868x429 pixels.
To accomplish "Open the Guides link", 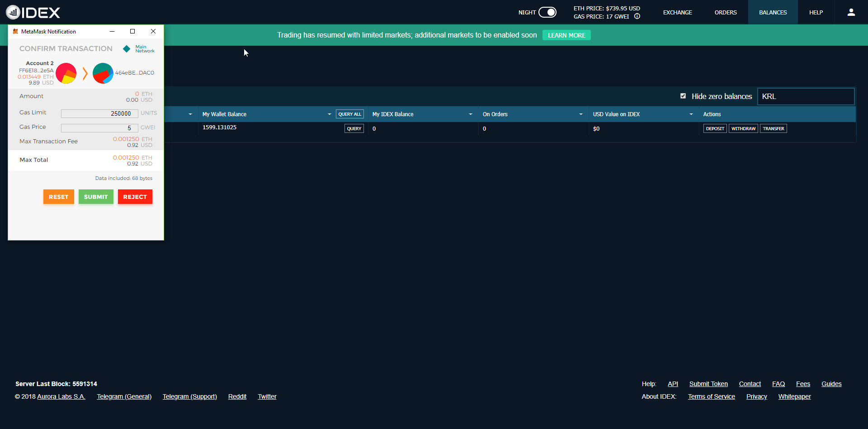I will 831,384.
